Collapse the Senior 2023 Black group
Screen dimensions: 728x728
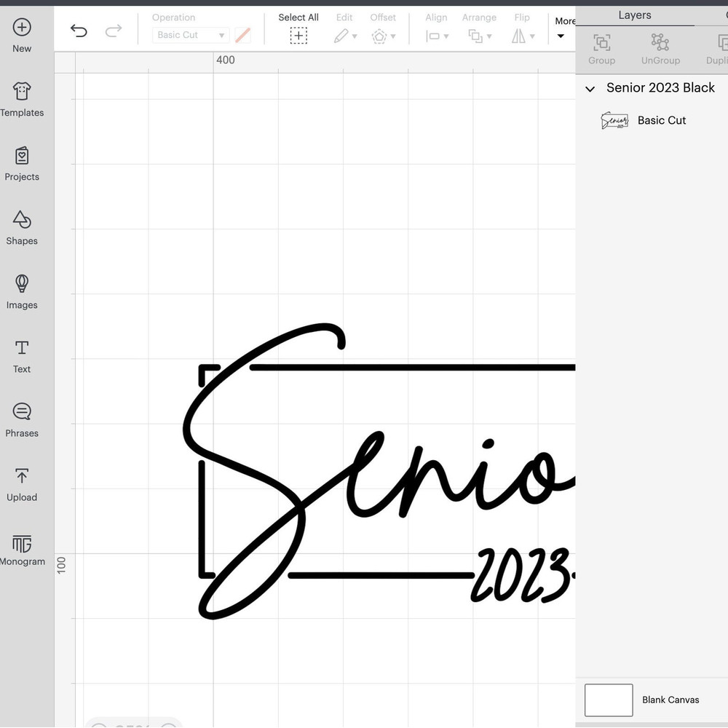point(590,88)
